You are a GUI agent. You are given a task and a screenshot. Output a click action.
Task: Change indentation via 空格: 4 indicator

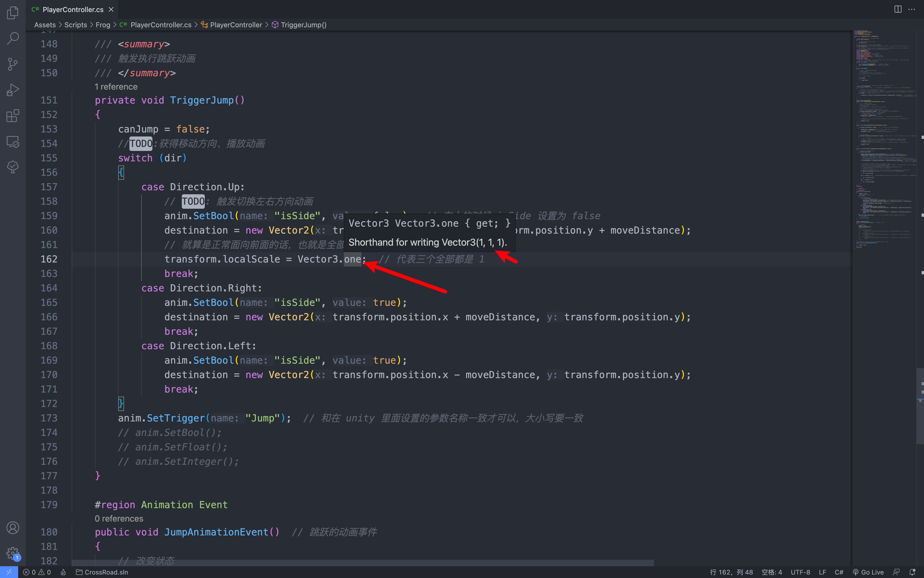coord(772,572)
